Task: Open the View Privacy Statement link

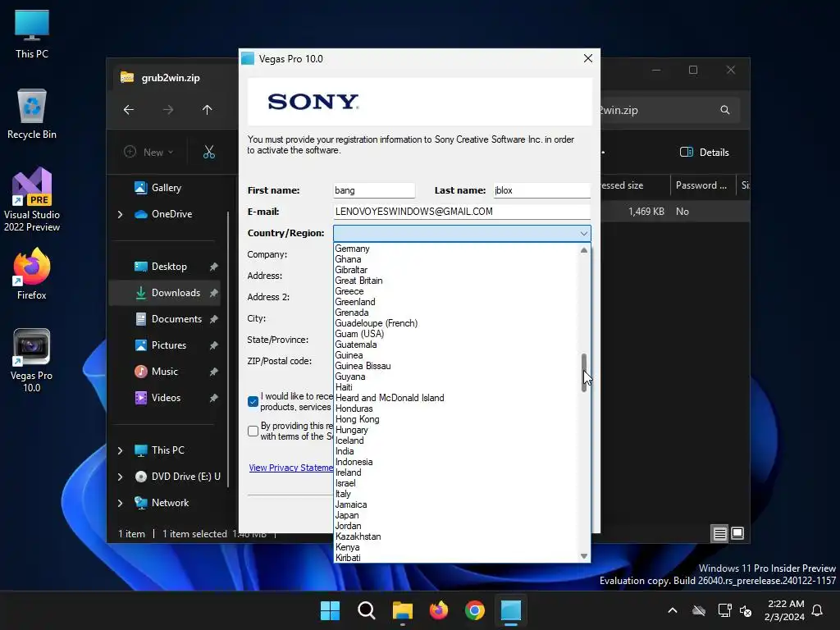Action: [291, 468]
